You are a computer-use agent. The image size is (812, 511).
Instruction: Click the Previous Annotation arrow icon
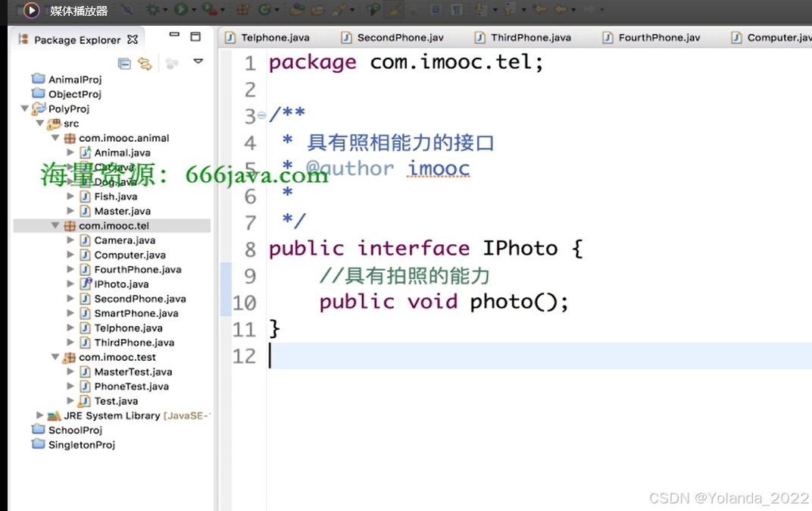(510, 9)
